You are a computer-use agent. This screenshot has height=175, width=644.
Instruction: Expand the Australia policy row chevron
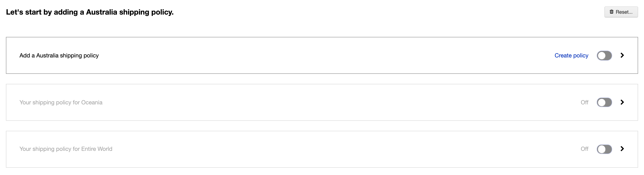pos(622,55)
